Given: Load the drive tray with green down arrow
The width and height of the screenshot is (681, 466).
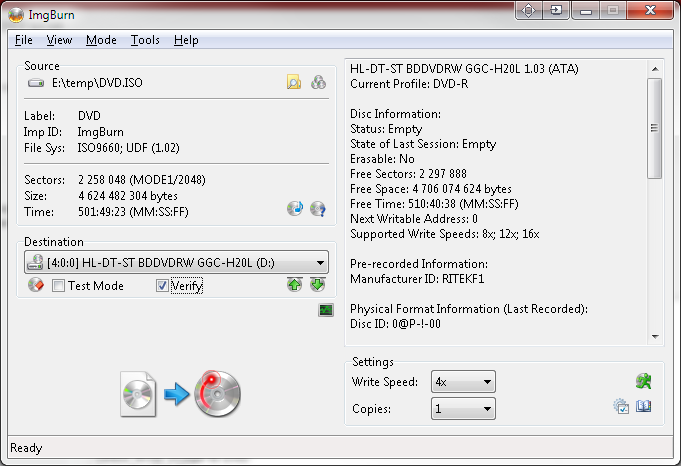Looking at the screenshot, I should click(x=318, y=285).
